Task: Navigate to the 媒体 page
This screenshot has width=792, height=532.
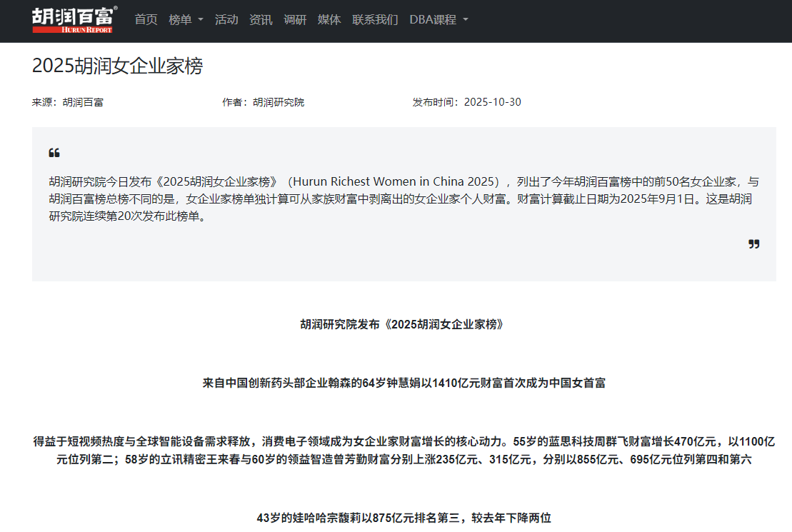Action: pos(329,20)
